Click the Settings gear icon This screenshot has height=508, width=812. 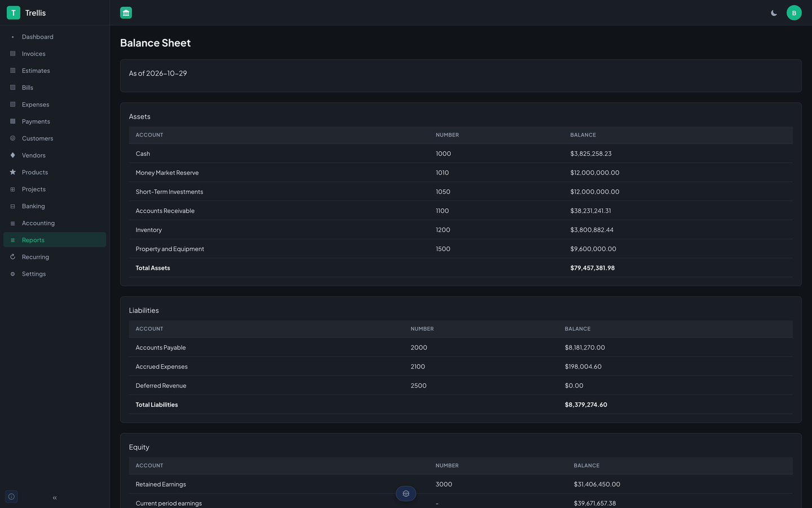tap(12, 274)
